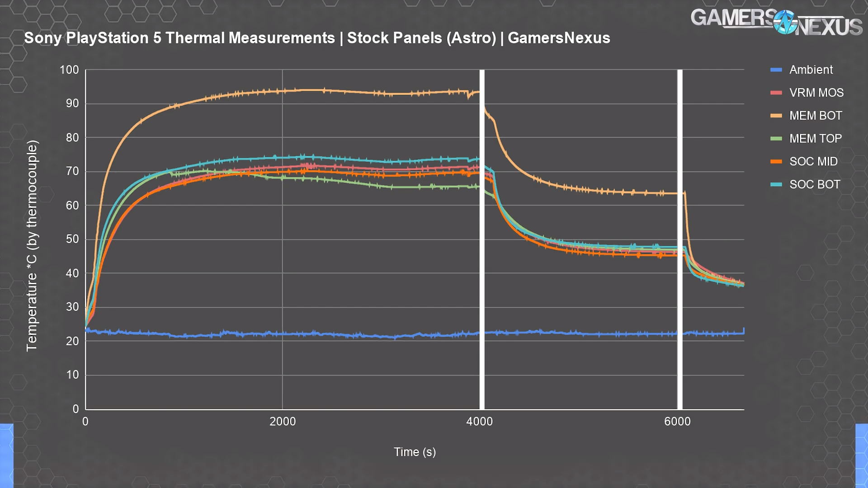Screen dimensions: 868x488
Task: Click the 10 y-axis tick label
Action: click(72, 375)
